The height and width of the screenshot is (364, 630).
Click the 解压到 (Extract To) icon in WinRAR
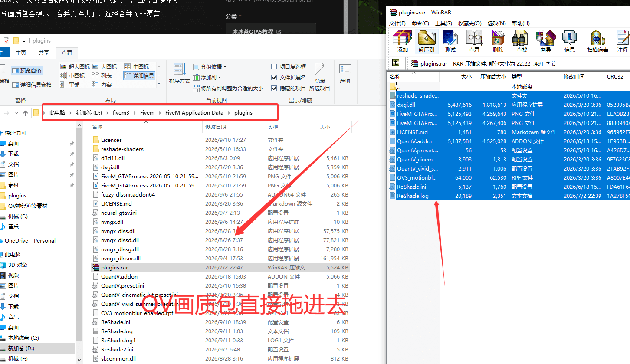point(427,42)
